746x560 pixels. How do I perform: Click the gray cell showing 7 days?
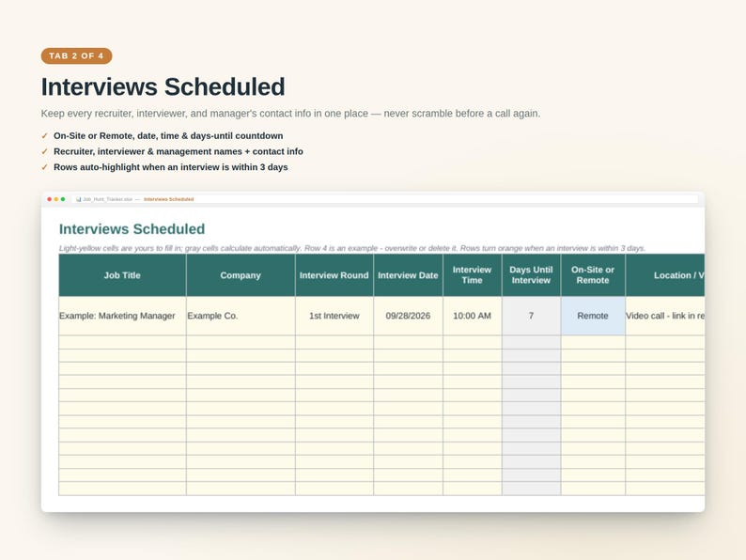point(531,316)
